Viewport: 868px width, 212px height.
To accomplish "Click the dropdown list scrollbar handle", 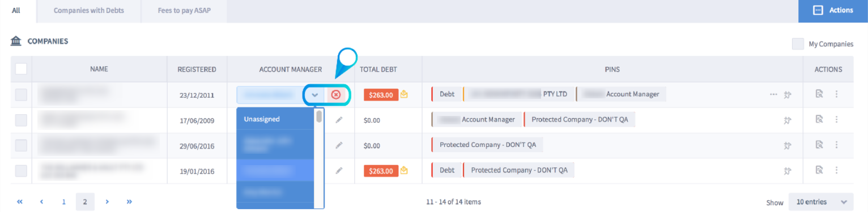I will pyautogui.click(x=319, y=117).
